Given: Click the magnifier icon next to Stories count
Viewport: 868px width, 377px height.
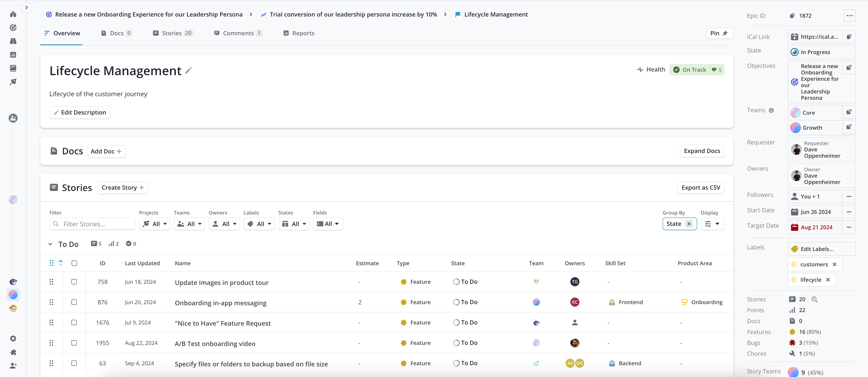Looking at the screenshot, I should click(814, 299).
